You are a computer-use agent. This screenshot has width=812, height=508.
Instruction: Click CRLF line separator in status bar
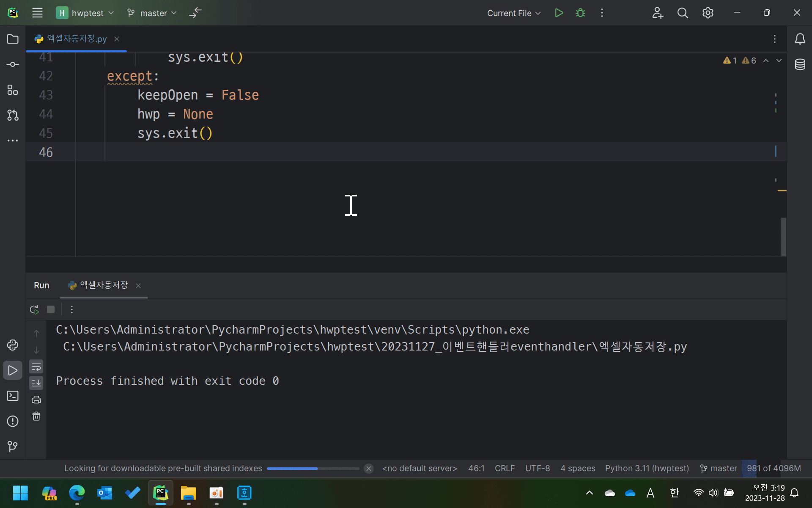pyautogui.click(x=505, y=468)
